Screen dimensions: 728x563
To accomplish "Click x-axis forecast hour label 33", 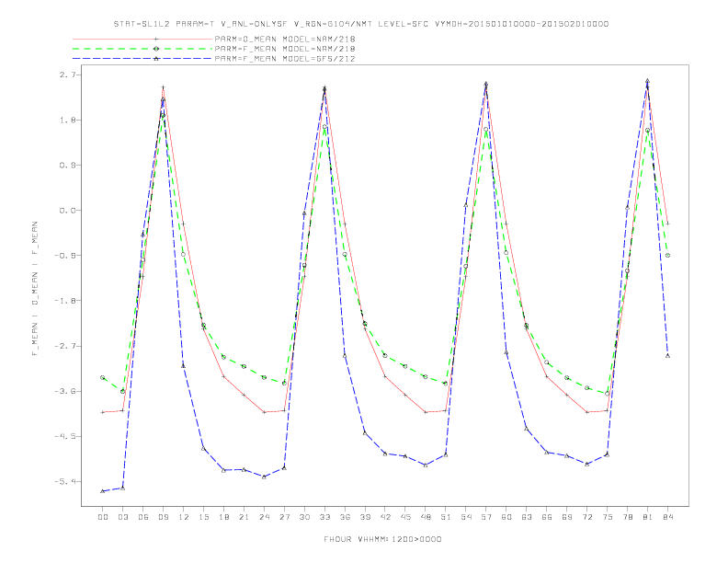I will (x=324, y=517).
